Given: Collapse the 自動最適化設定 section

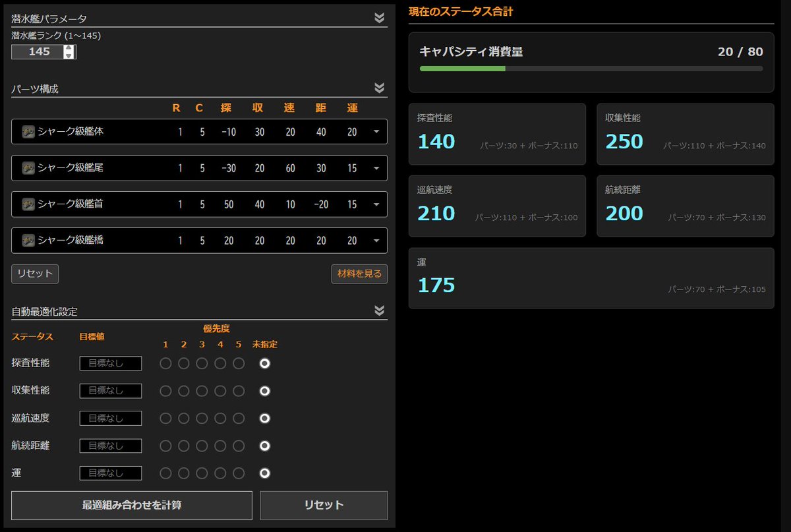Looking at the screenshot, I should [x=379, y=310].
